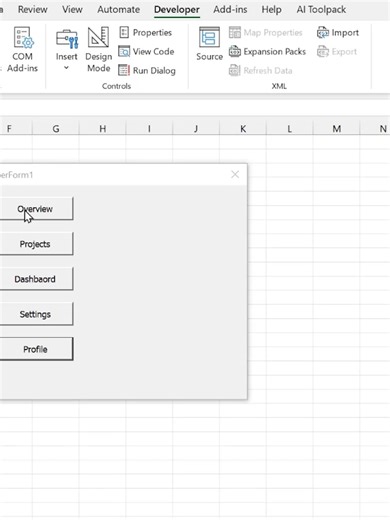Open the XML Source pane
Screen dimensions: 390x520
209,44
